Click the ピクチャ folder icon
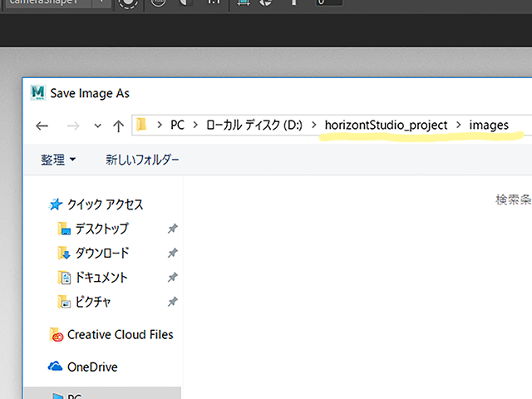532x399 pixels. point(64,302)
